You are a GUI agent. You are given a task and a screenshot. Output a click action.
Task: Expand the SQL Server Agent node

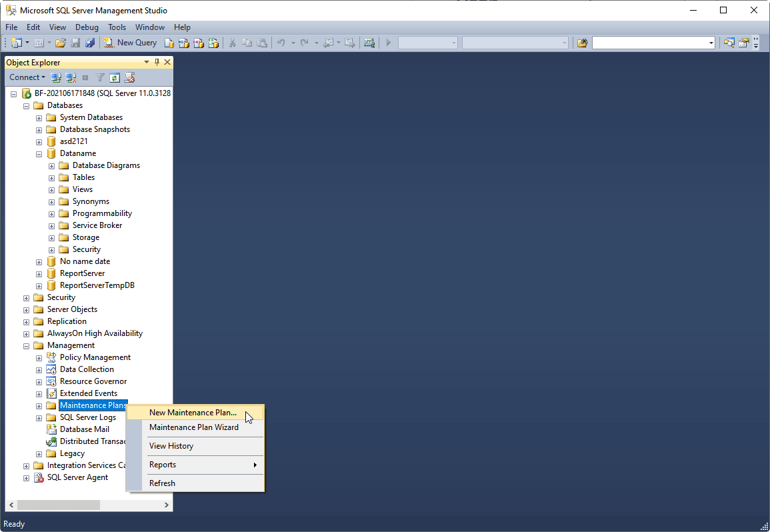[27, 478]
